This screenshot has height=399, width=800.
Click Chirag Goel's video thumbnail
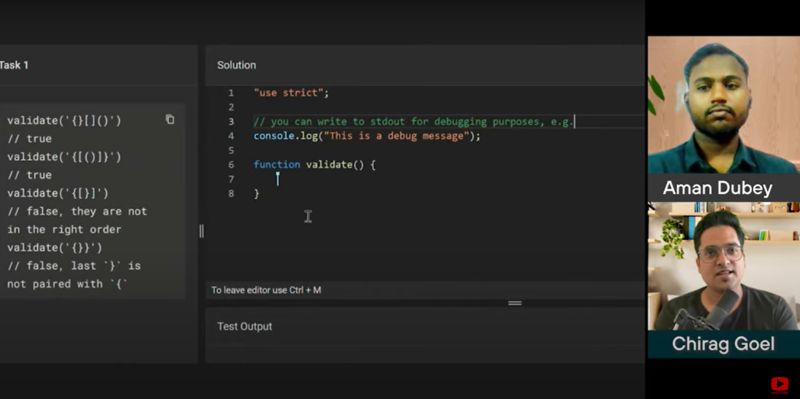pyautogui.click(x=723, y=266)
